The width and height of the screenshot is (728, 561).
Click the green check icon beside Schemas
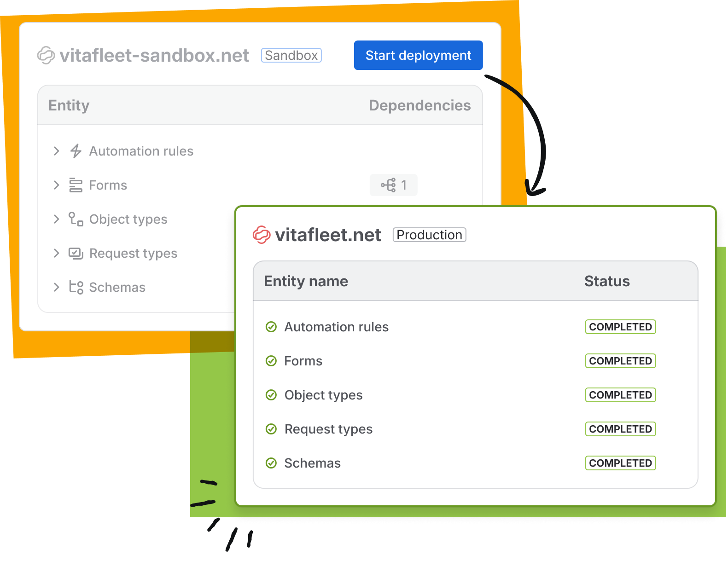tap(271, 463)
